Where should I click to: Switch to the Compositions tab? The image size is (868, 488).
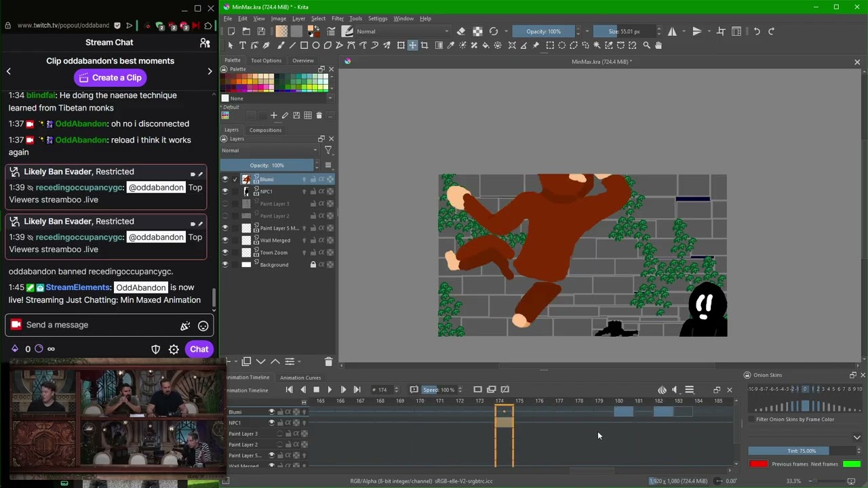[x=265, y=130]
